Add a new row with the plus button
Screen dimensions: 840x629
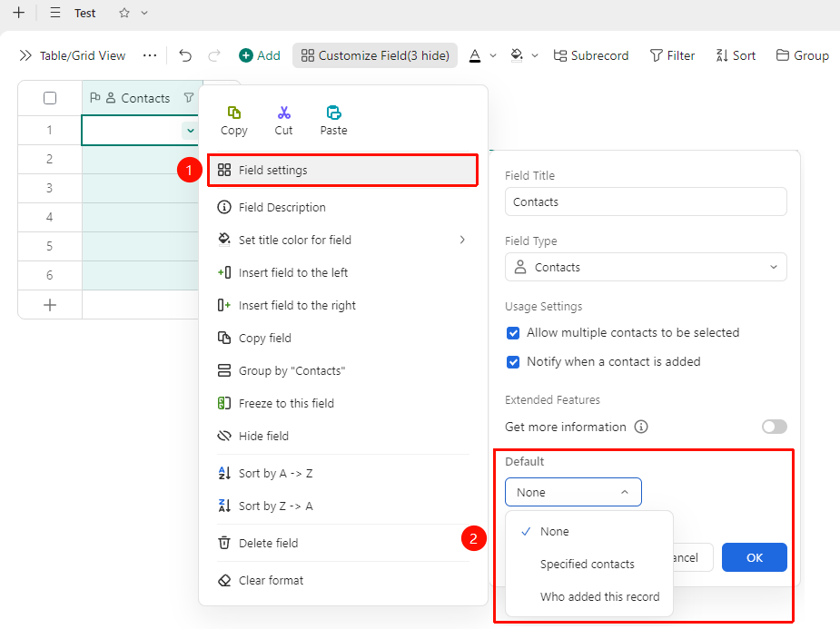pyautogui.click(x=50, y=305)
